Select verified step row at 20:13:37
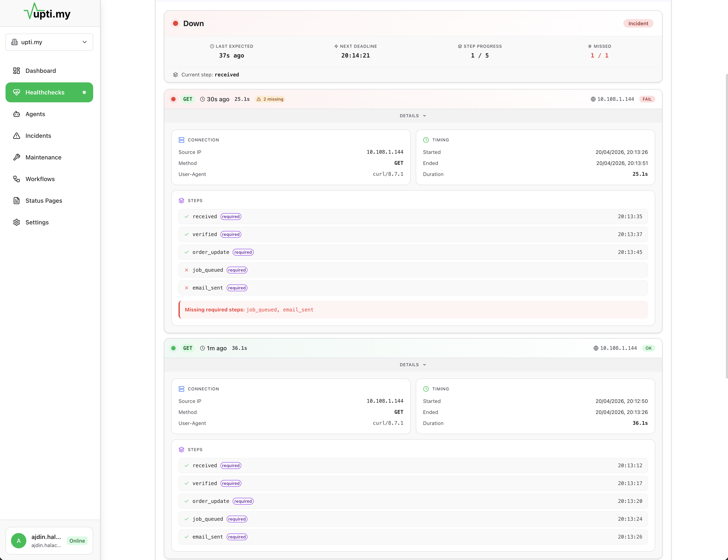728x560 pixels. coord(413,234)
